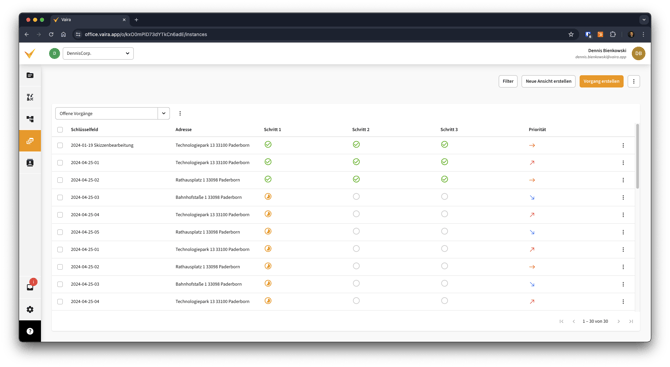Click the Vorgang erstellen button

click(601, 81)
